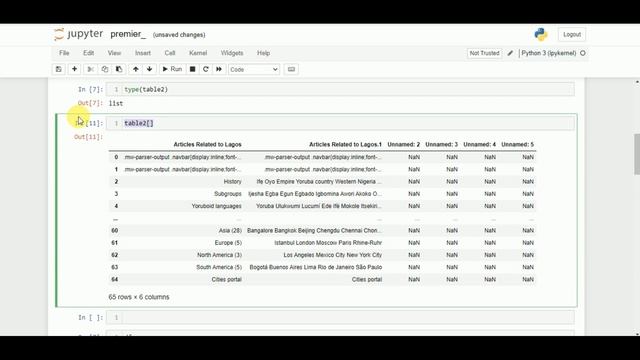This screenshot has height=360, width=640.
Task: Click row index 64 in the table
Action: [115, 280]
